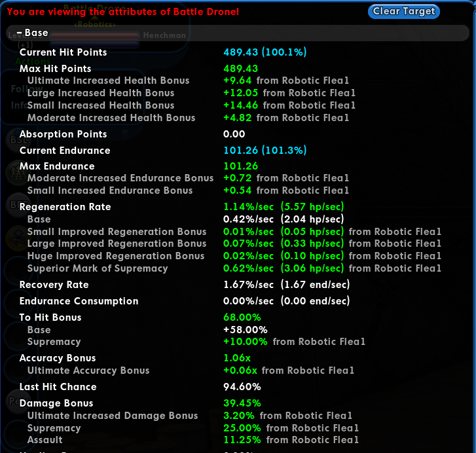Select Superior Mark of Supremacy row
476x453 pixels.
(x=234, y=268)
